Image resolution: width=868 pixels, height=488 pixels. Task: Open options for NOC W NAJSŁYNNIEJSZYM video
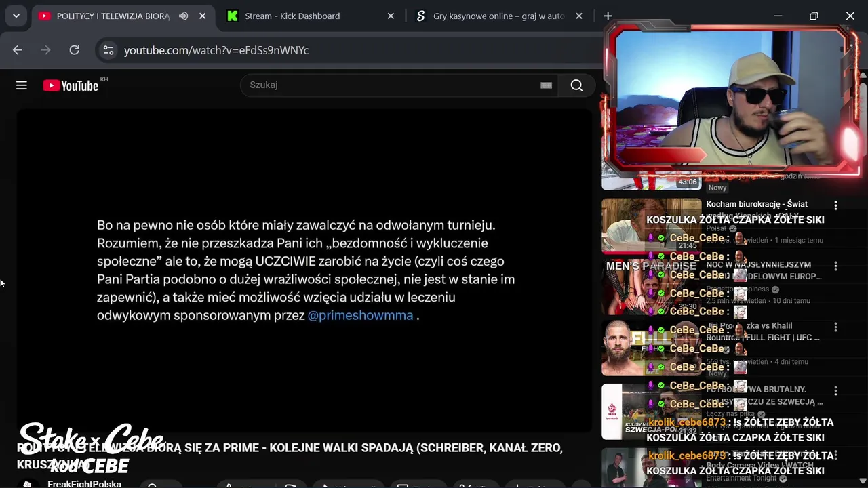835,266
